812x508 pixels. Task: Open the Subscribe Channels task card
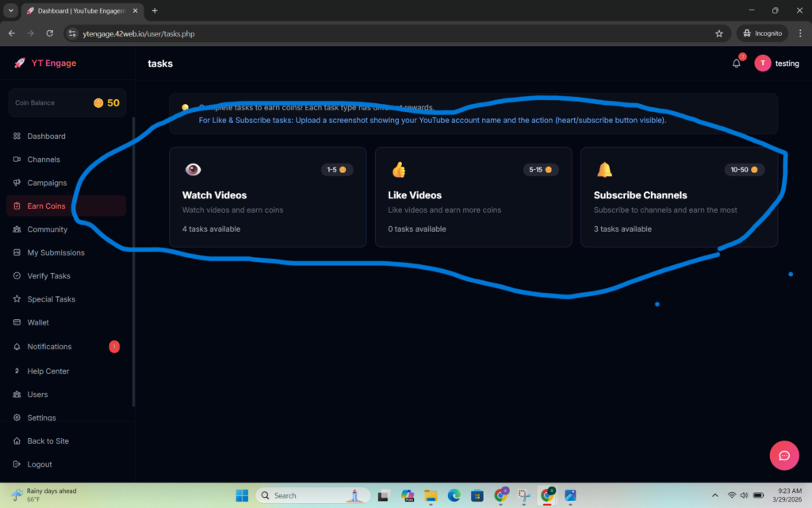(679, 197)
